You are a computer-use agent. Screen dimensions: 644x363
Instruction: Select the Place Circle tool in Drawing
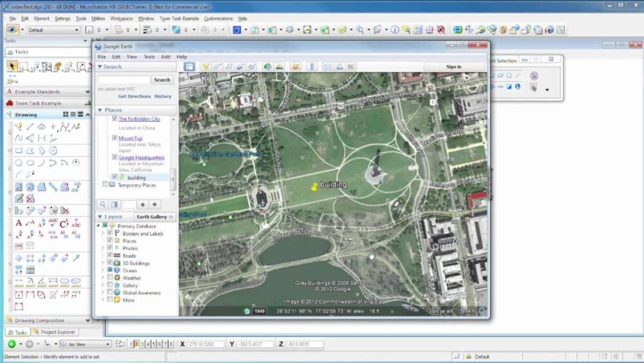[x=19, y=162]
